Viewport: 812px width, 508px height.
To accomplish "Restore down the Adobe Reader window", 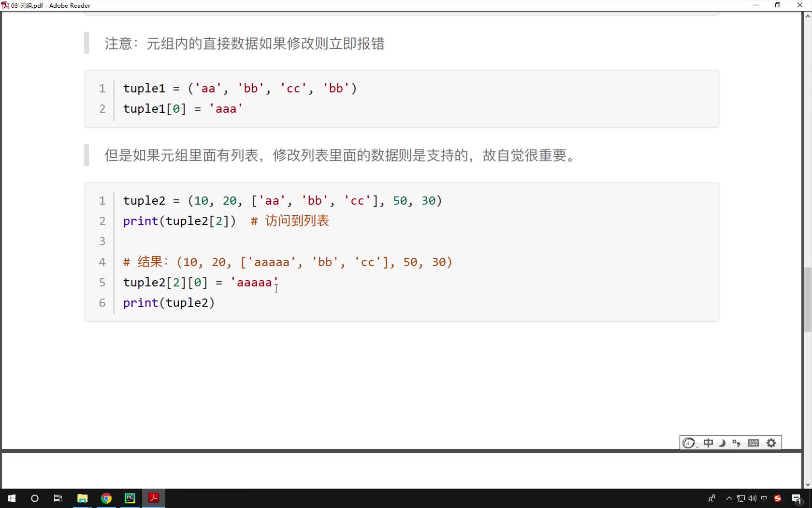I will click(x=778, y=5).
